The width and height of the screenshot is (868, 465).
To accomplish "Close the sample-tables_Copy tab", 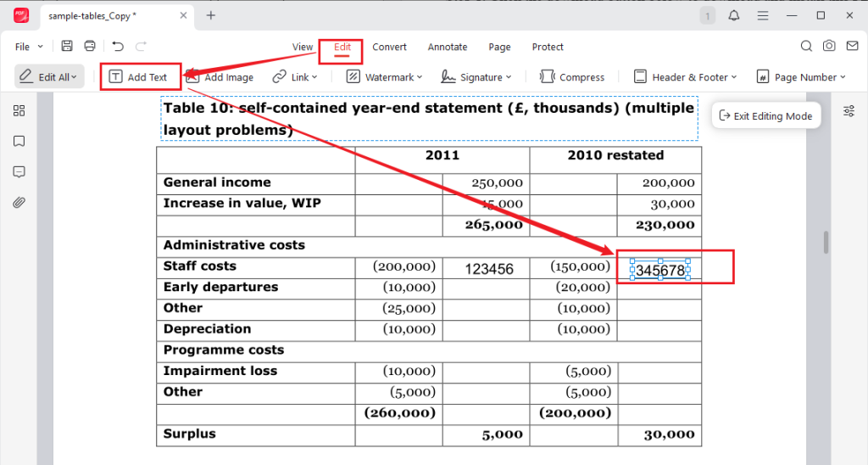I will pos(183,15).
